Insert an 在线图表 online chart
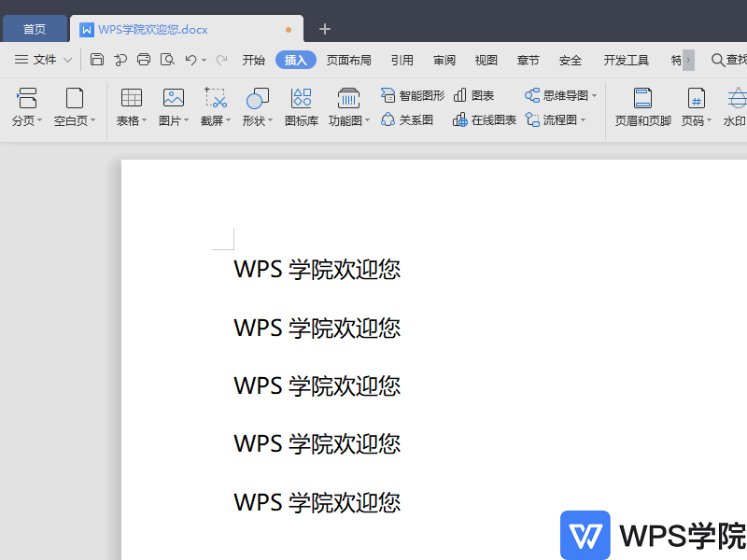The image size is (747, 560). coord(484,119)
